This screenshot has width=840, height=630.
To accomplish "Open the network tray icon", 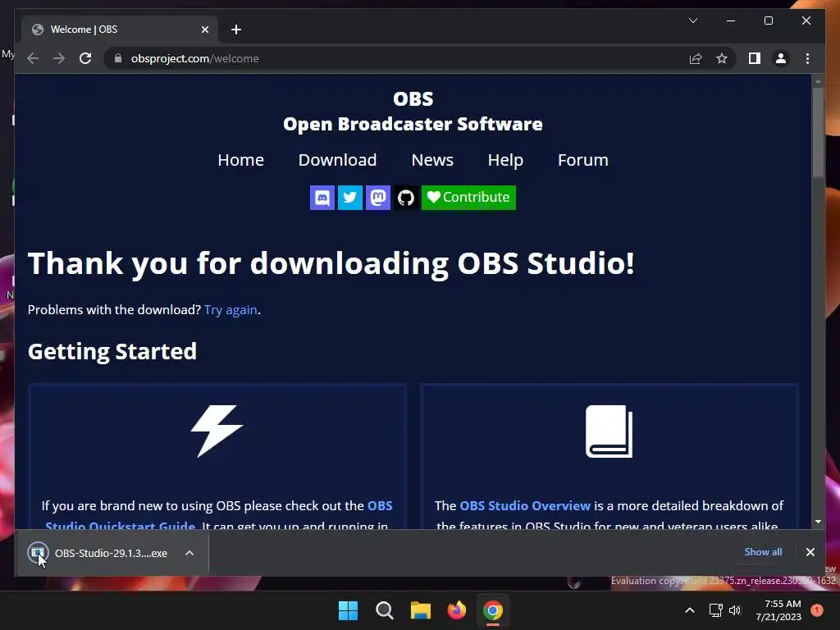I will (715, 610).
